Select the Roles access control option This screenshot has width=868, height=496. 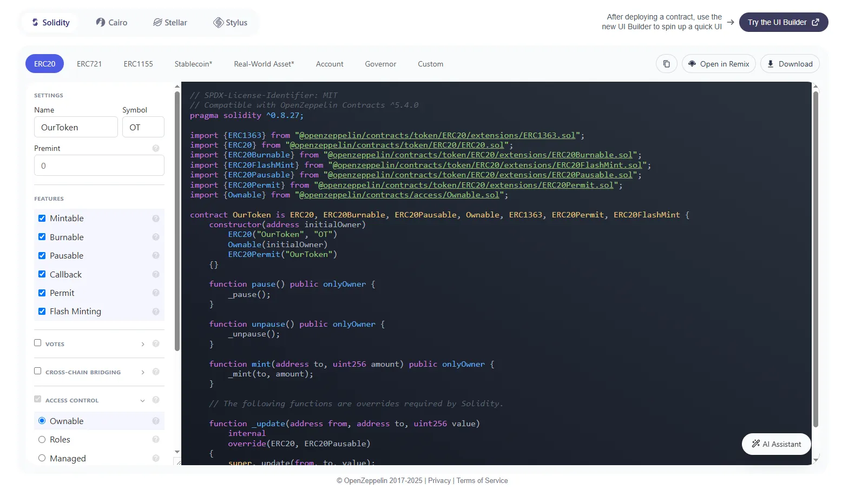42,439
